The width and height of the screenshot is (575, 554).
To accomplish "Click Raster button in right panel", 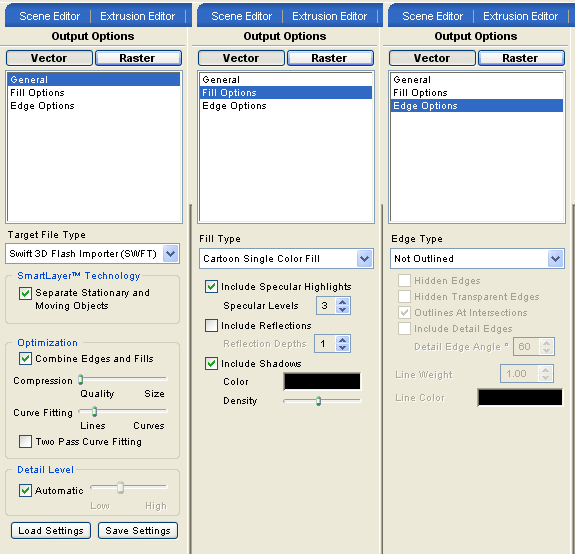I will [520, 58].
